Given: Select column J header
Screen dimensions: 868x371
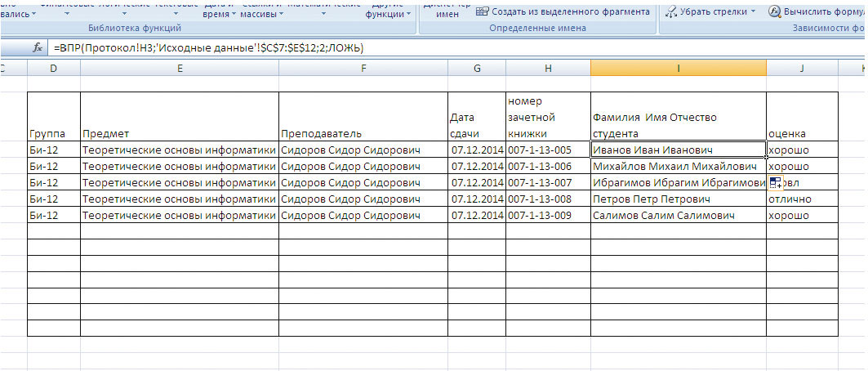Looking at the screenshot, I should (x=802, y=68).
